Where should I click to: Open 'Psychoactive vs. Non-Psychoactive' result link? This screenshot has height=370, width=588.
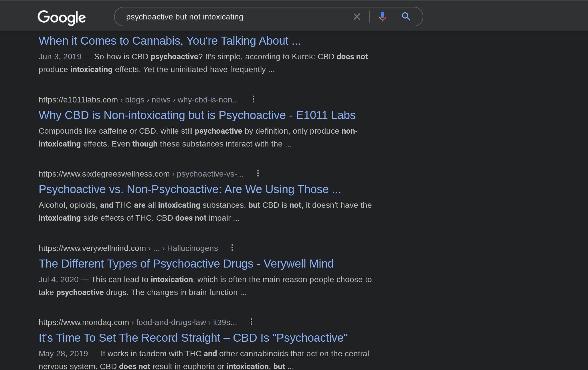(190, 189)
